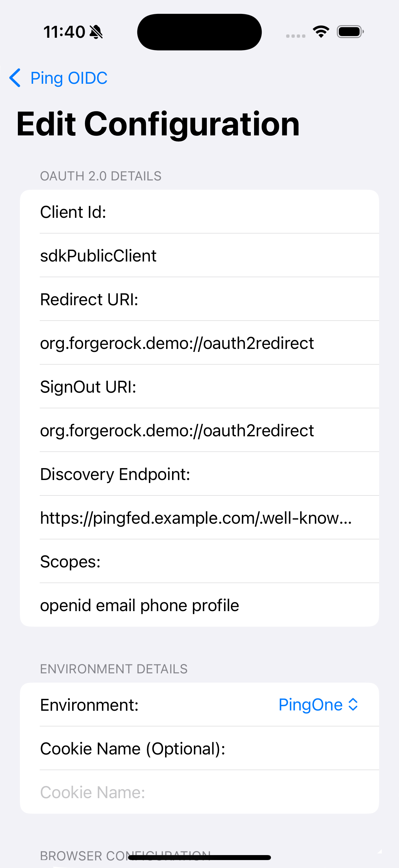Tap the Cookie Name (Optional) label
Image resolution: width=399 pixels, height=868 pixels.
tap(133, 749)
